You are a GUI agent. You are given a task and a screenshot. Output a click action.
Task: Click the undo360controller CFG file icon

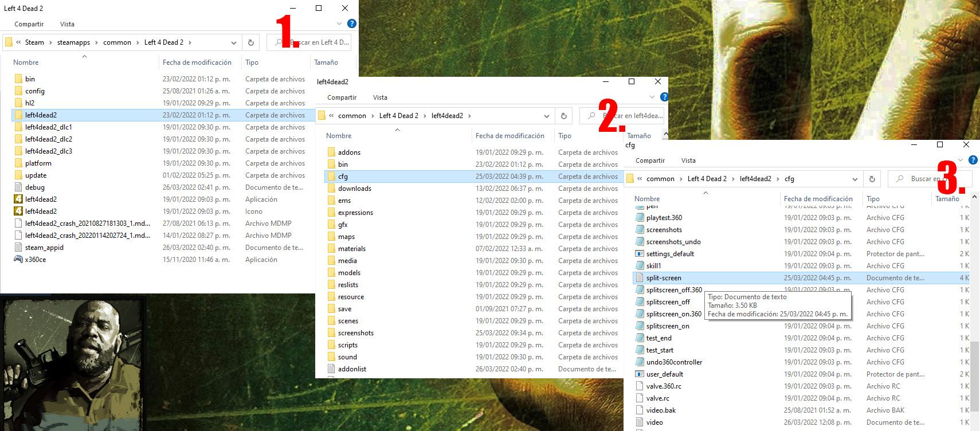pos(640,362)
